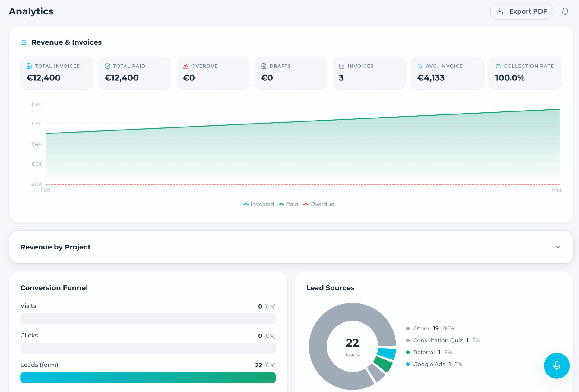This screenshot has width=579, height=392.
Task: Click the green Referral donut segment
Action: (384, 364)
